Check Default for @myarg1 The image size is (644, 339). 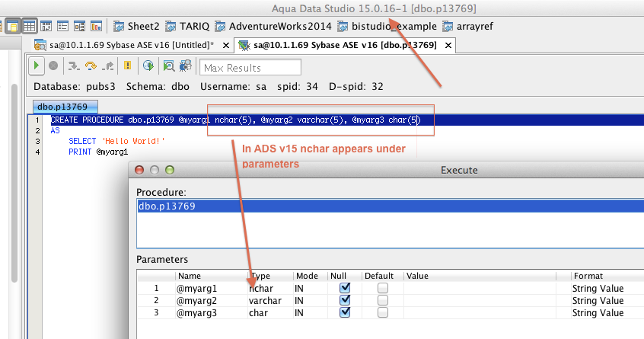383,288
